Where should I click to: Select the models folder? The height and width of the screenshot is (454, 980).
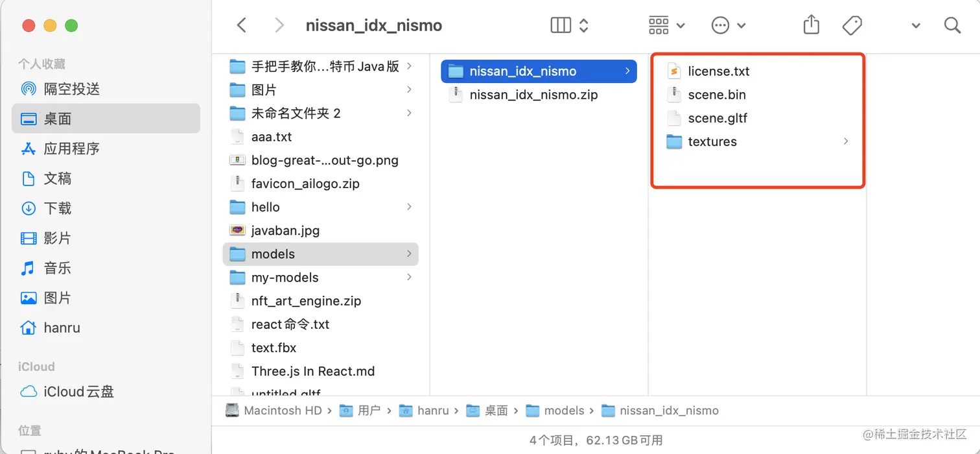320,254
